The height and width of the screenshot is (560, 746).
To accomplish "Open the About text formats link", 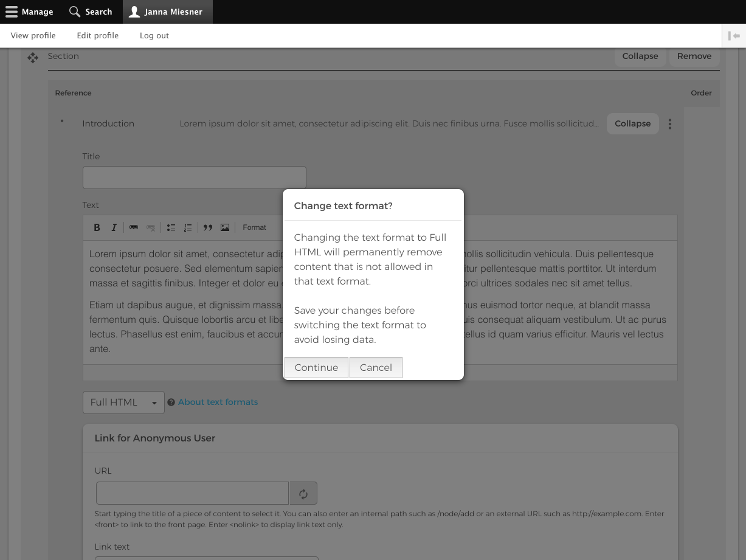I will pos(218,402).
